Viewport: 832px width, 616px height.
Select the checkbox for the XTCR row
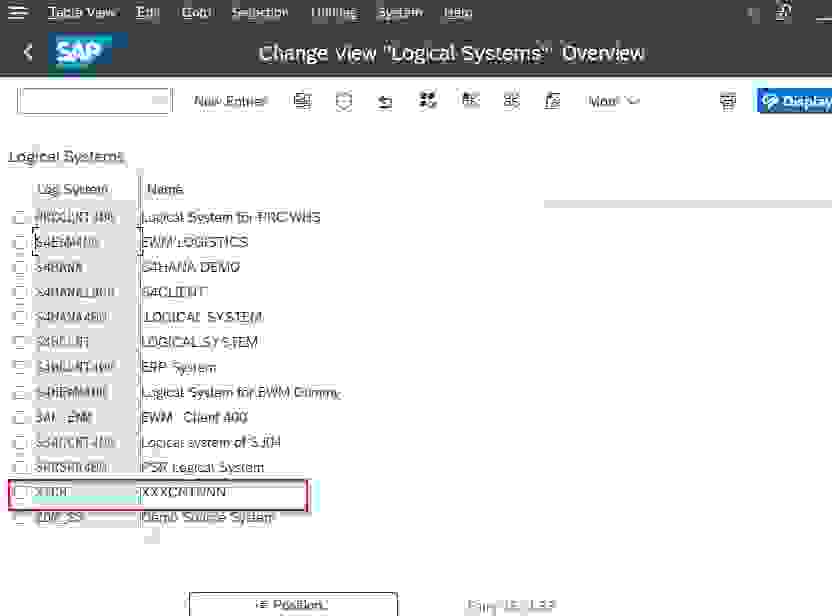click(x=20, y=492)
